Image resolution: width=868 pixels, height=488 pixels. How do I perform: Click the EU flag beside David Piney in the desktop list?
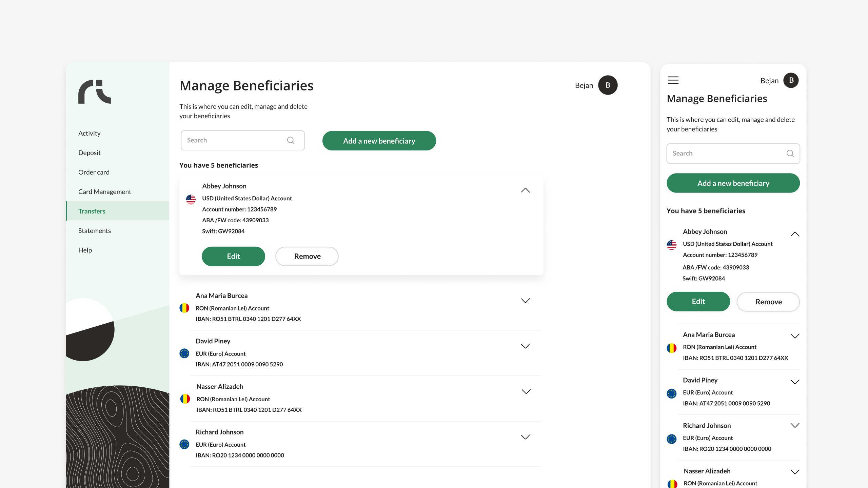click(x=184, y=353)
